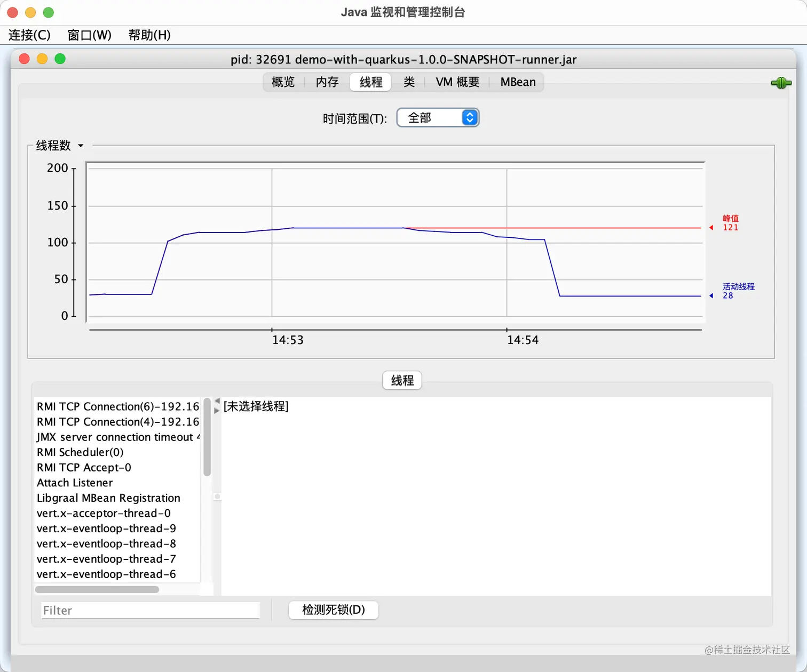Click the thread list horizontal scrollbar
The image size is (807, 672).
[x=97, y=589]
